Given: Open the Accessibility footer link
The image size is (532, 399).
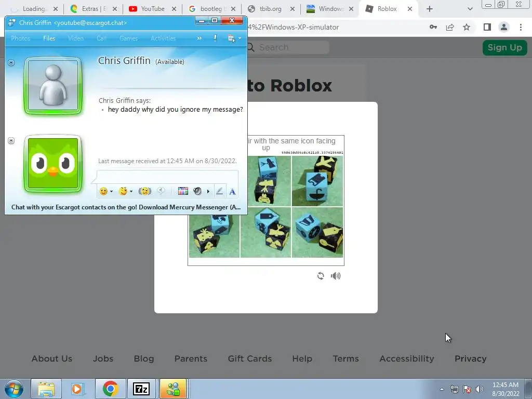Looking at the screenshot, I should 407,358.
